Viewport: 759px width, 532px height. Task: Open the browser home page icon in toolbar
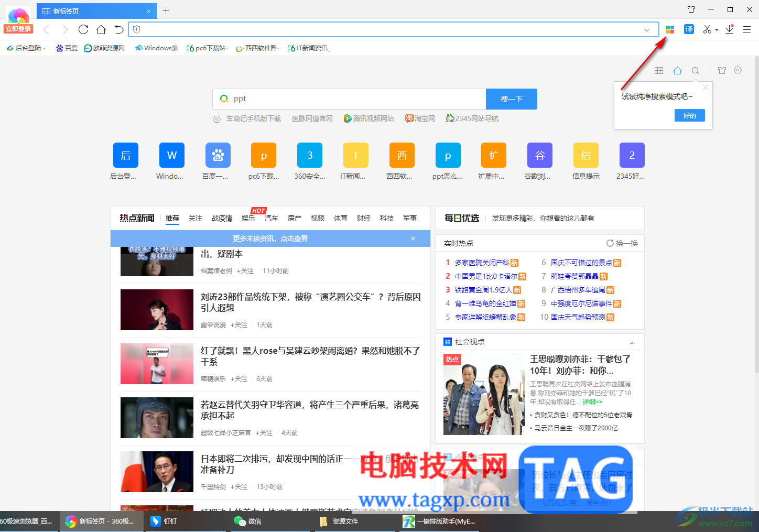tap(101, 29)
